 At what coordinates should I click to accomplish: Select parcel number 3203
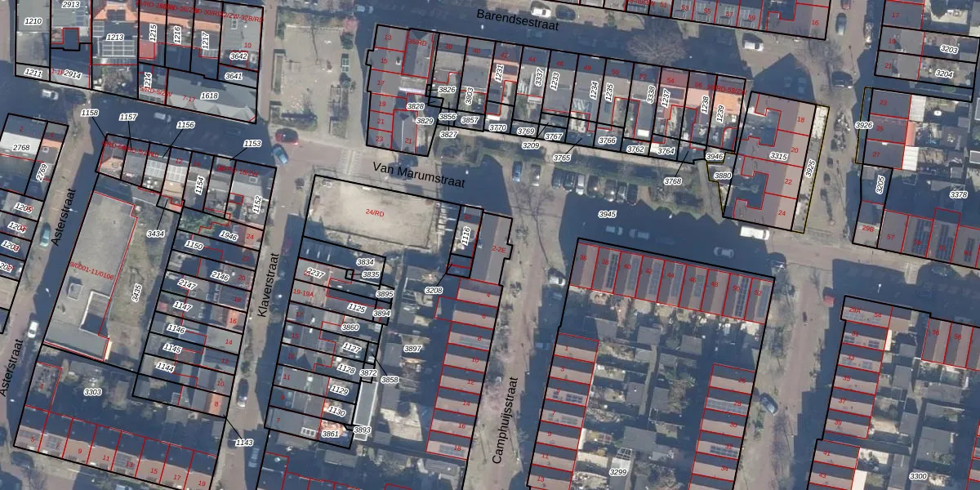tap(949, 50)
